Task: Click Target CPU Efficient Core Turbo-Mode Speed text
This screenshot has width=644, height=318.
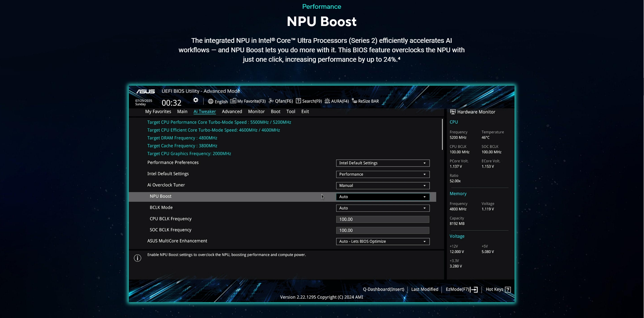Action: point(213,130)
